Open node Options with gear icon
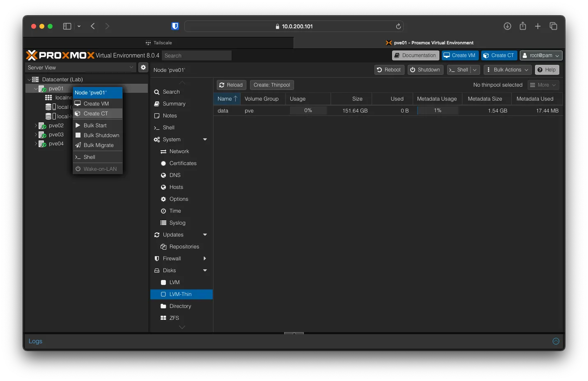The image size is (588, 381). [181, 199]
